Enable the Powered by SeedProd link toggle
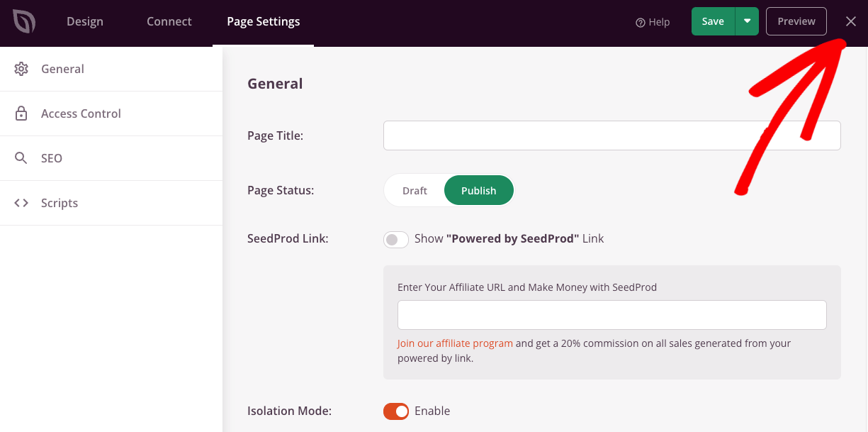The width and height of the screenshot is (868, 432). pos(395,238)
